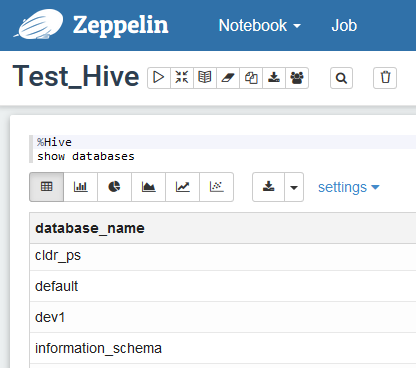Clone this note with copy icon
The height and width of the screenshot is (368, 416).
point(251,78)
